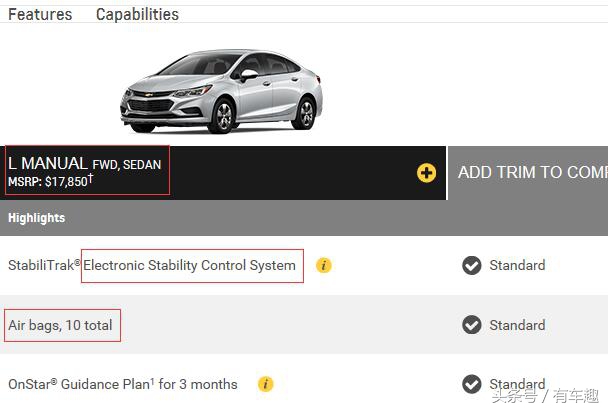Click the OnStar Guidance Plan feature label
608x409 pixels.
pyautogui.click(x=123, y=384)
